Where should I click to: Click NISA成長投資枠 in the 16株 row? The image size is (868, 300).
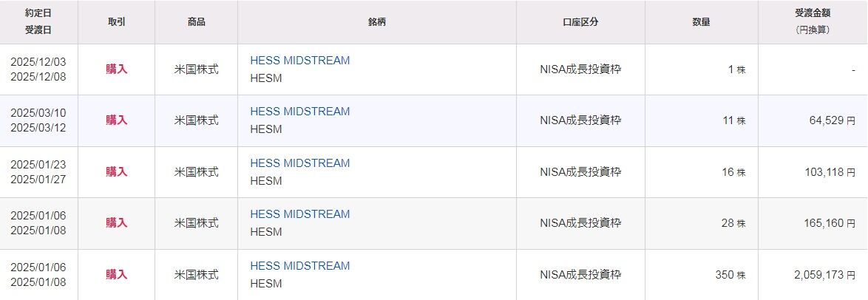[x=580, y=172]
